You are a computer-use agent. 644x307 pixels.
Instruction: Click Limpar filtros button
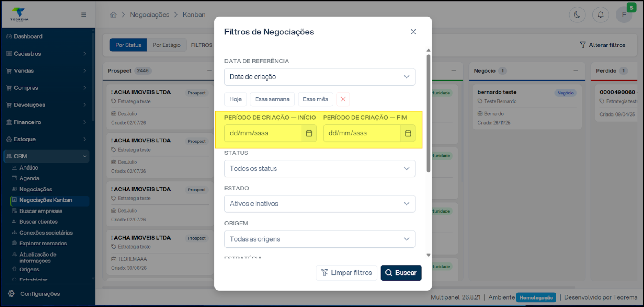click(347, 273)
